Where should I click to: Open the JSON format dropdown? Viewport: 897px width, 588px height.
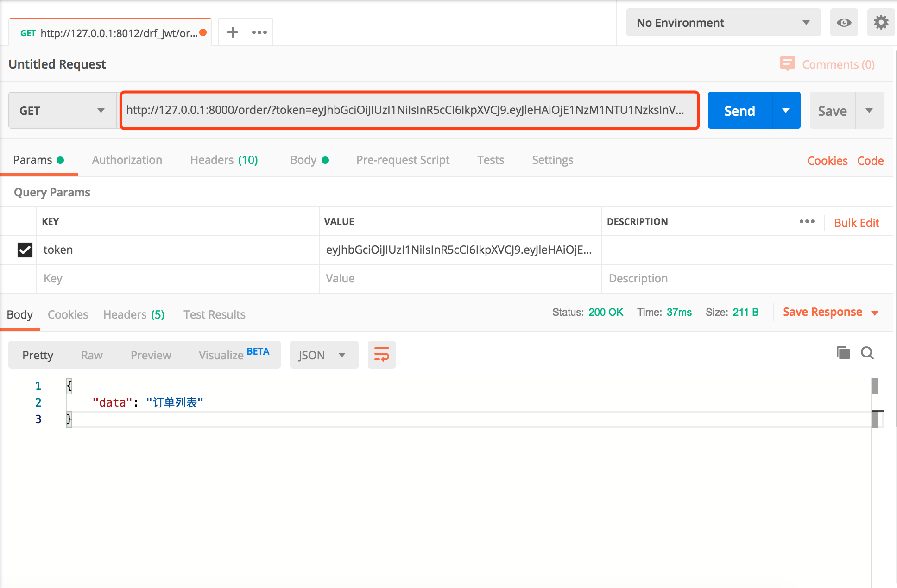[x=323, y=355]
